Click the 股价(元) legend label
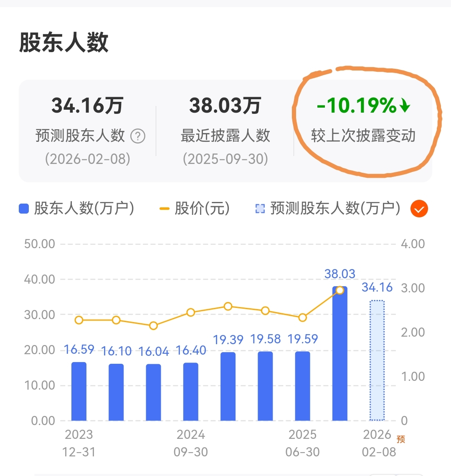 pos(202,209)
